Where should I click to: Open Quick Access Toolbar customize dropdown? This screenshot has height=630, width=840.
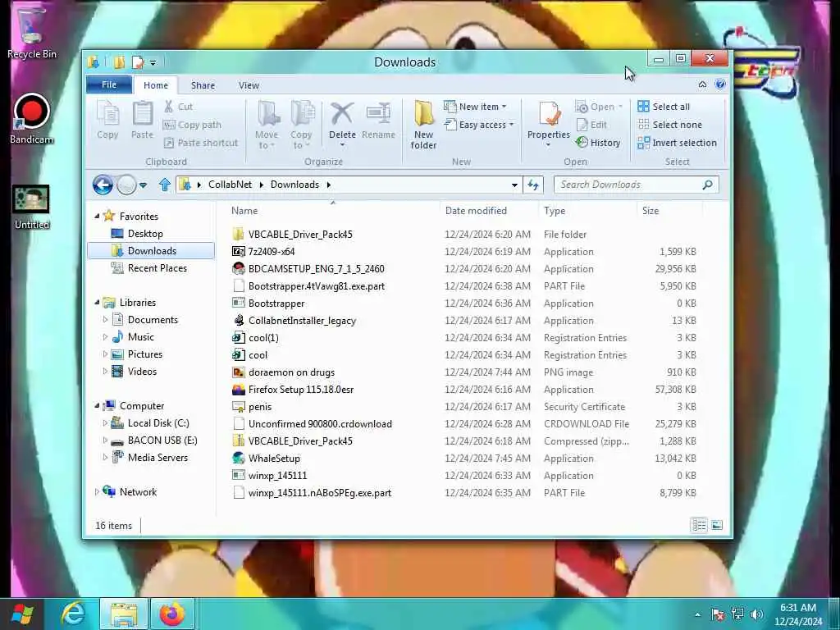pos(153,62)
